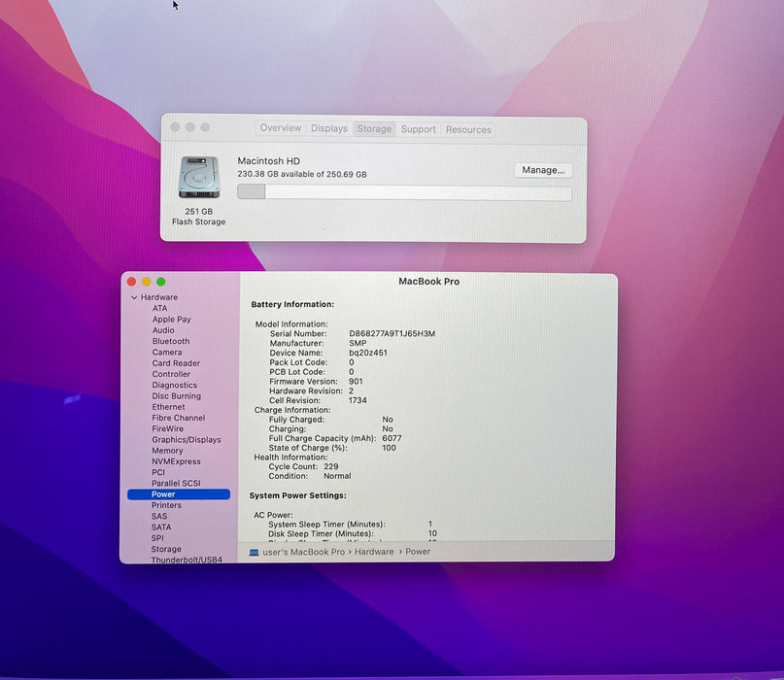
Task: Click the Battery Information heading
Action: (292, 304)
